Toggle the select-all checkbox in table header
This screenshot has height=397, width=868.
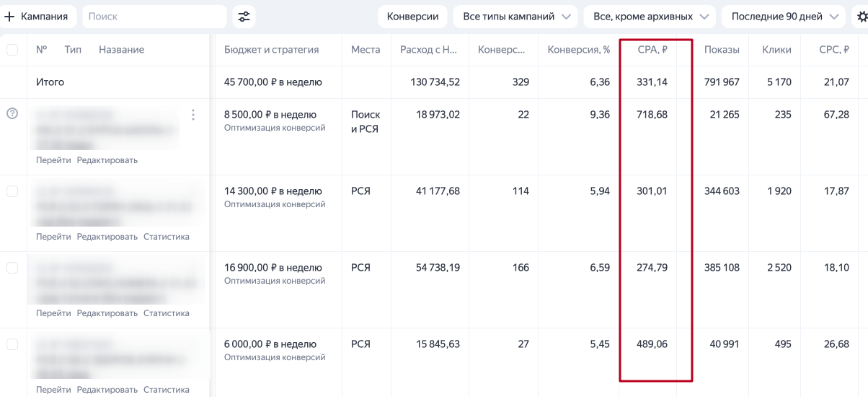12,50
